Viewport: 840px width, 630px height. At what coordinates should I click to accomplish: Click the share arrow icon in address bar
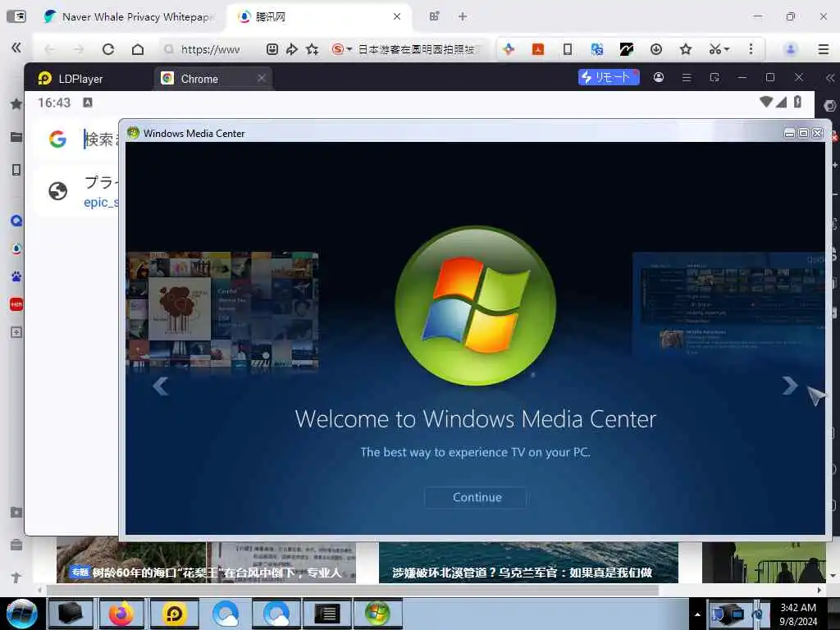coord(292,49)
